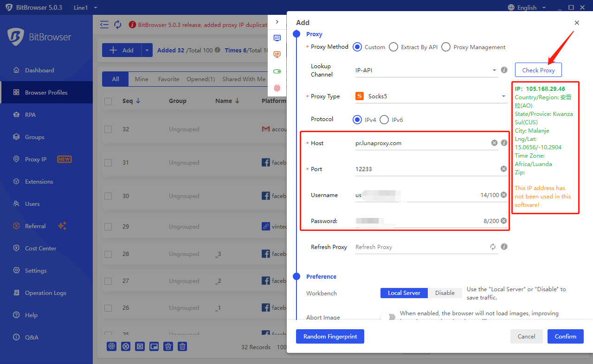Click the Check Proxy button
Image resolution: width=593 pixels, height=364 pixels.
[538, 70]
